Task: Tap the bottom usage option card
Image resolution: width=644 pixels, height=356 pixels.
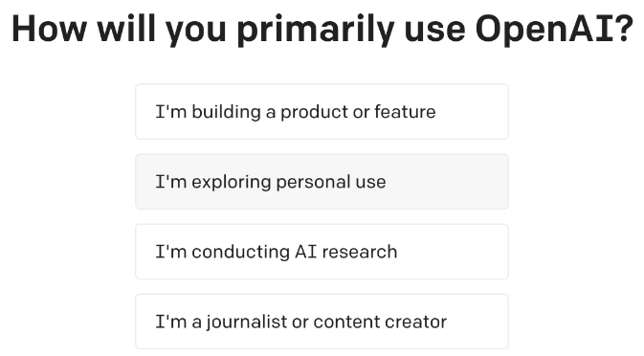Action: point(322,322)
